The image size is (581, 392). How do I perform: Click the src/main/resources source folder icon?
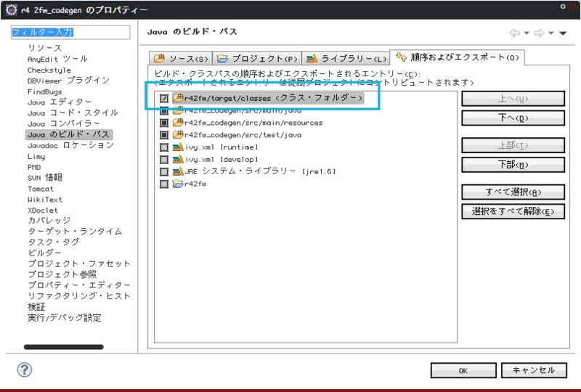(x=178, y=122)
